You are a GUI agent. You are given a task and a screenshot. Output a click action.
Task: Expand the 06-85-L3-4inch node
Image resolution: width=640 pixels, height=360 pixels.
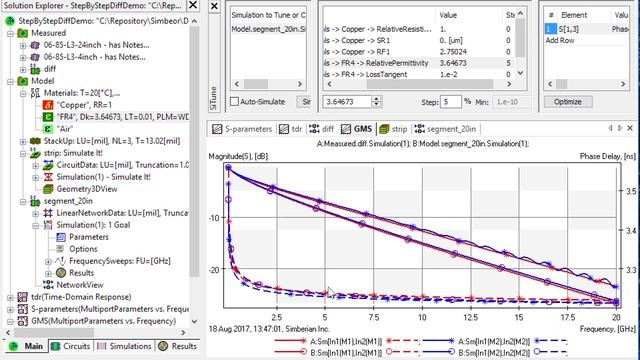click(23, 58)
